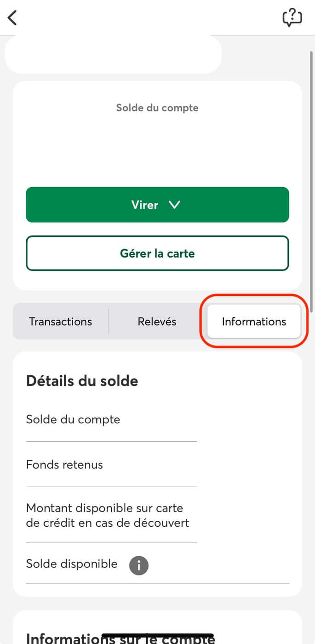Expand the Virer transfer options
The height and width of the screenshot is (644, 315).
point(158,205)
